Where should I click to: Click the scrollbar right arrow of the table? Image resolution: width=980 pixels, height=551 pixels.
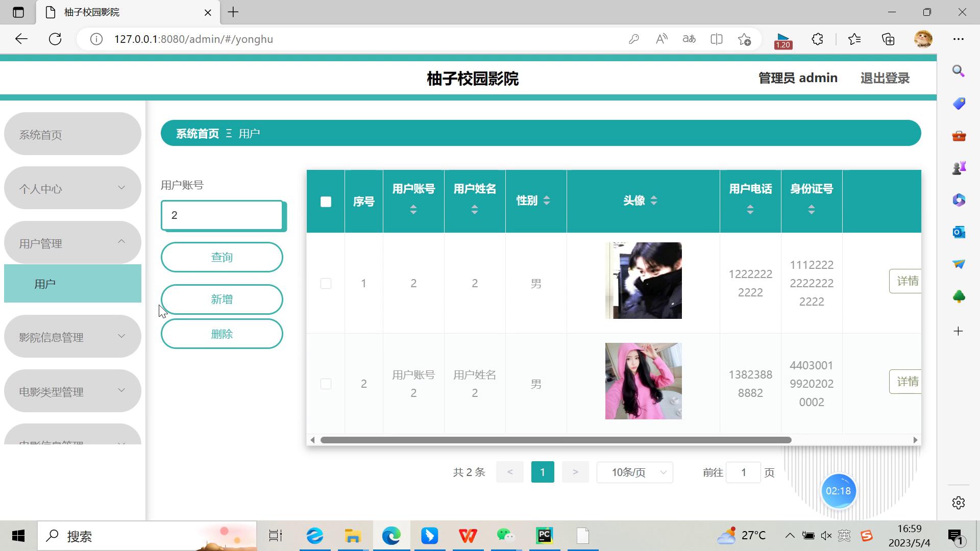915,440
